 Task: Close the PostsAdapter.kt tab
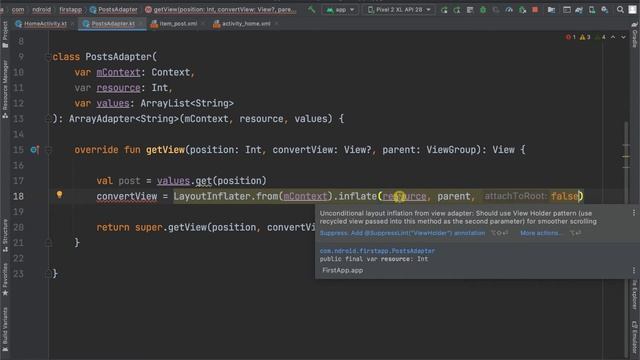tap(141, 24)
